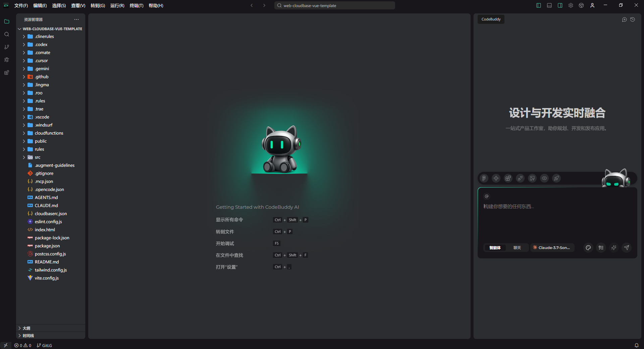Click the sparkle enhance prompt icon
This screenshot has height=349, width=644.
614,248
